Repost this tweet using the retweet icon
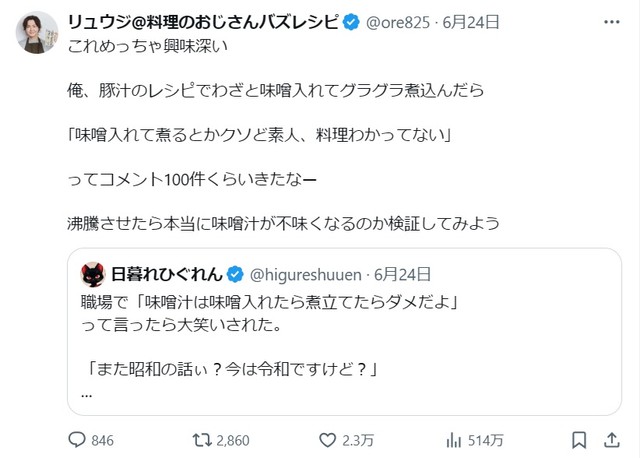 200,439
